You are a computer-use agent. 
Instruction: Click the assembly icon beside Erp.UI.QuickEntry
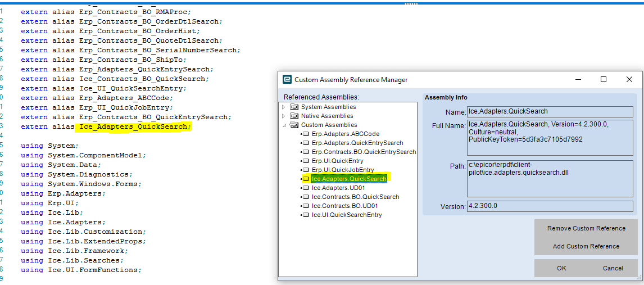[x=306, y=161]
